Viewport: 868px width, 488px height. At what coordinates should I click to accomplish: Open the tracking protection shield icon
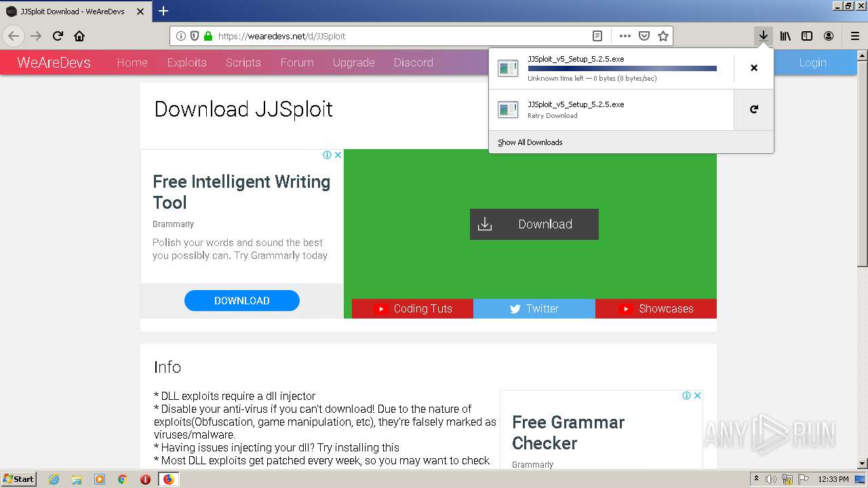pos(195,36)
